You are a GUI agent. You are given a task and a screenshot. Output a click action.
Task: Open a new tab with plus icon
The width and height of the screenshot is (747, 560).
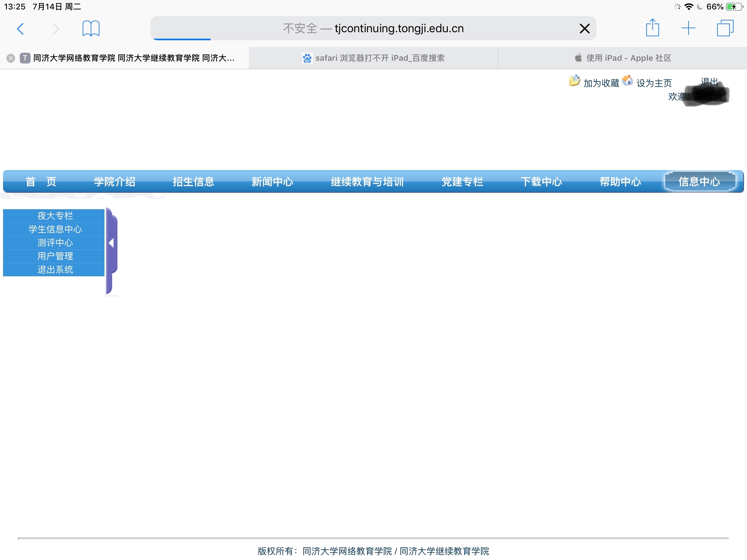tap(688, 28)
